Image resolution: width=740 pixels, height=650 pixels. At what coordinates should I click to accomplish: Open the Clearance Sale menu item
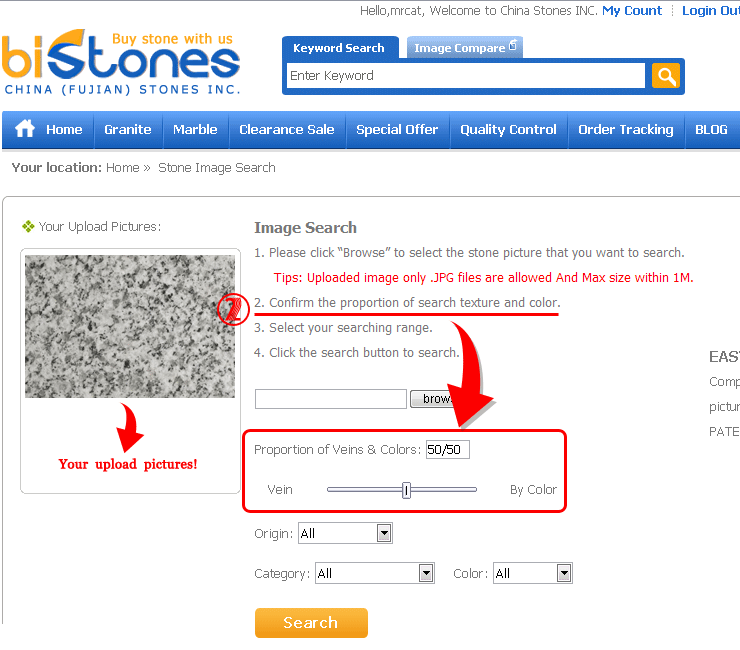pos(287,129)
